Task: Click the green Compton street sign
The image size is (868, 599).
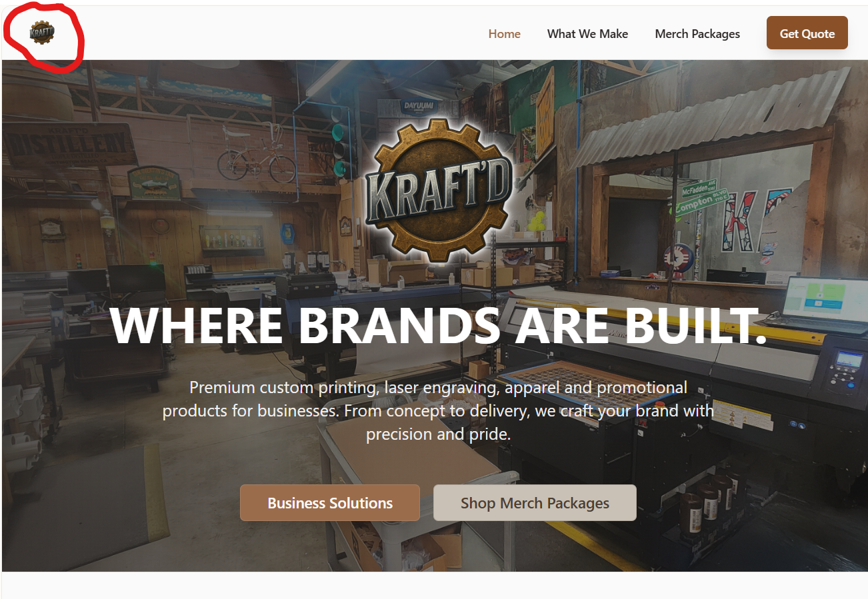Action: pyautogui.click(x=693, y=207)
